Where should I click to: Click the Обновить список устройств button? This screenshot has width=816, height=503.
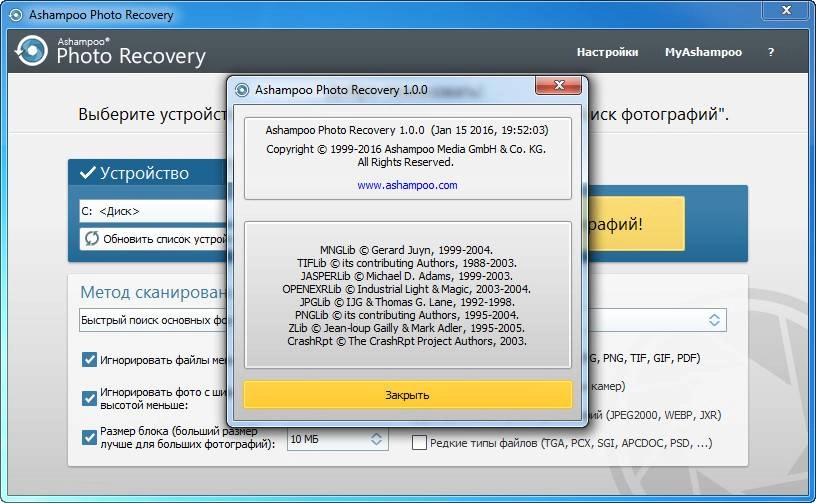[154, 239]
